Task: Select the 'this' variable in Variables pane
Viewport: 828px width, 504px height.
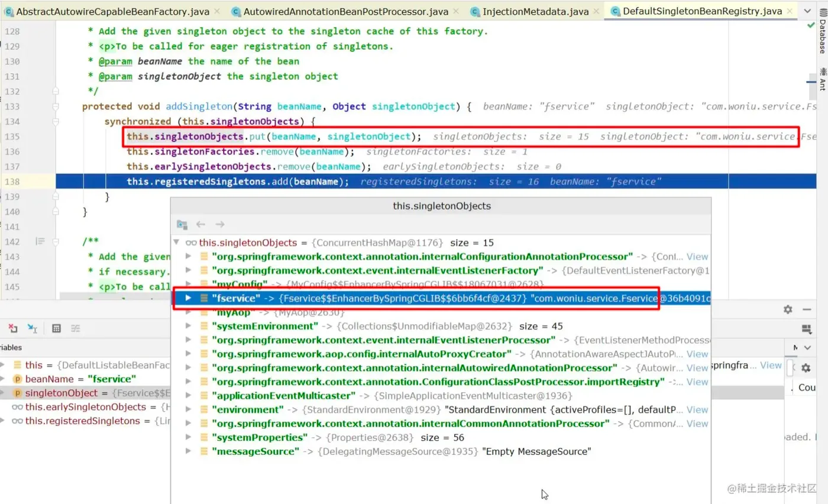Action: click(x=85, y=365)
